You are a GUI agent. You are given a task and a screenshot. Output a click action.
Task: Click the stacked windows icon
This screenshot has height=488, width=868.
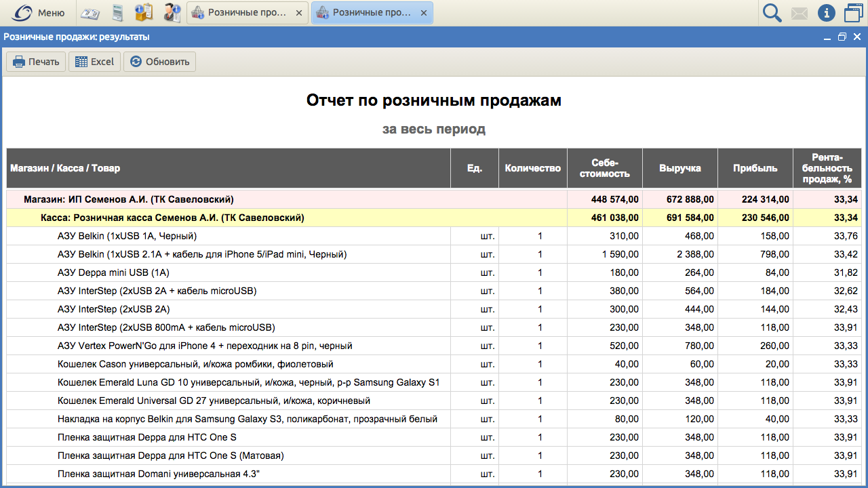[x=853, y=13]
